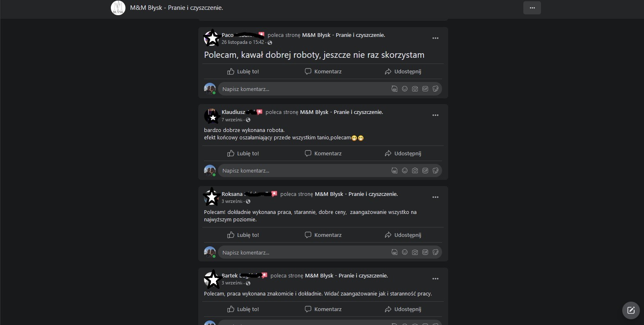Add GIF in Roksana's comment box
The height and width of the screenshot is (325, 644).
pyautogui.click(x=425, y=252)
